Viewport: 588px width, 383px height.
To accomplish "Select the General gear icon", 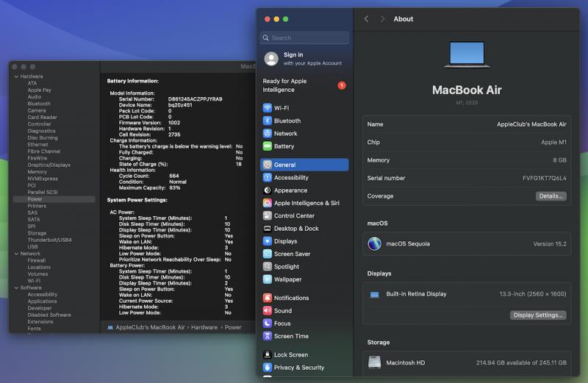I will pos(267,165).
